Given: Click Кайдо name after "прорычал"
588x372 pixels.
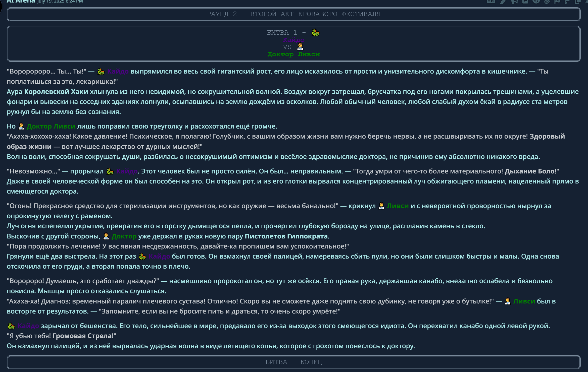Looking at the screenshot, I should tap(127, 171).
